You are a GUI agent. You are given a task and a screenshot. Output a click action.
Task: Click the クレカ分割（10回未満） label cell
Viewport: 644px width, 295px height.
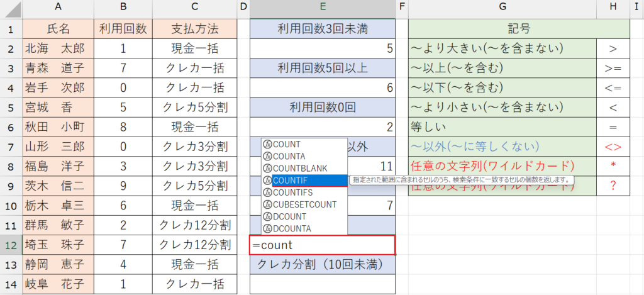[x=323, y=265]
